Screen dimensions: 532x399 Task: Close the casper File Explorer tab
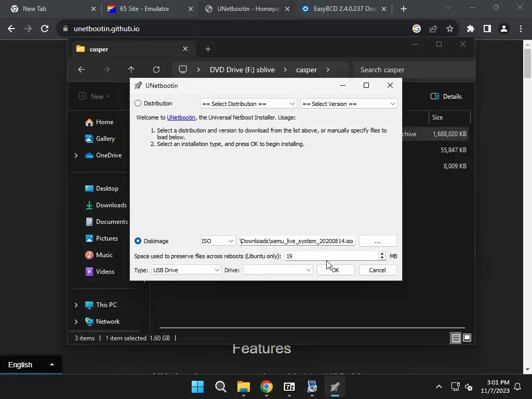185,49
